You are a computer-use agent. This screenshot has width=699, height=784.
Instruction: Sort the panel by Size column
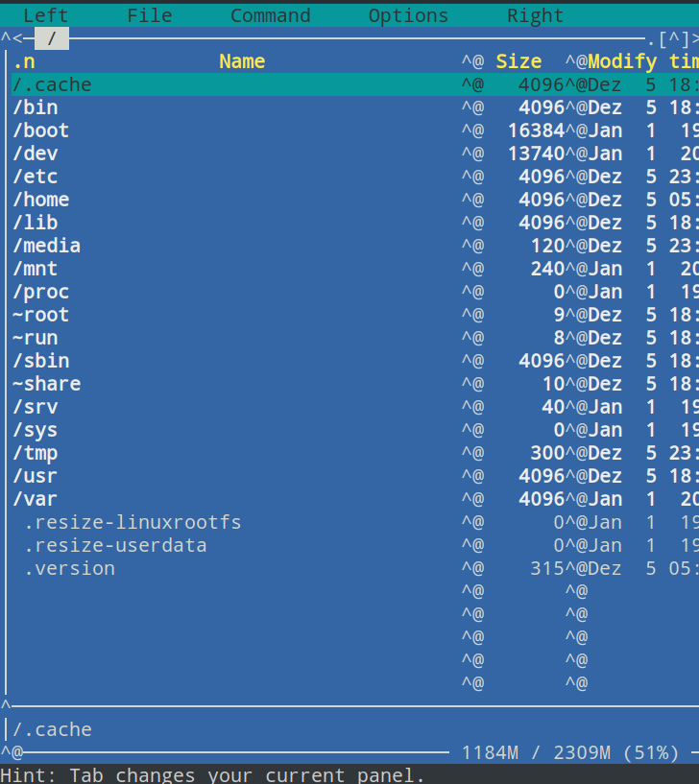tap(518, 61)
